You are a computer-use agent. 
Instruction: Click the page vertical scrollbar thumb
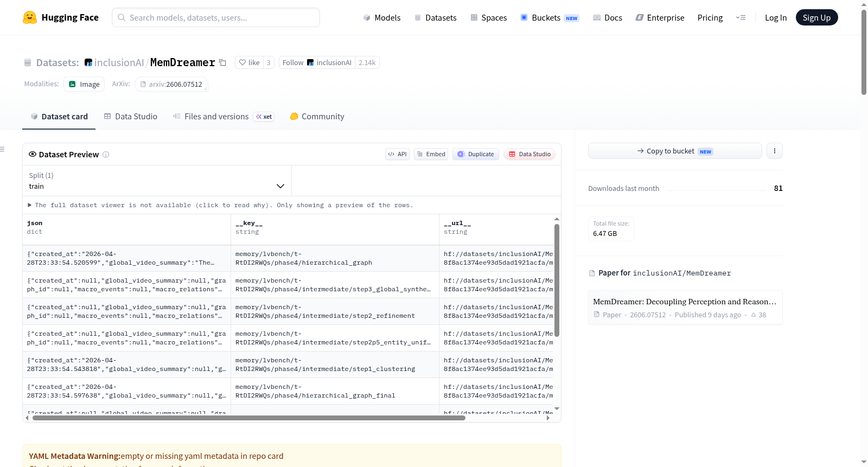click(x=864, y=52)
